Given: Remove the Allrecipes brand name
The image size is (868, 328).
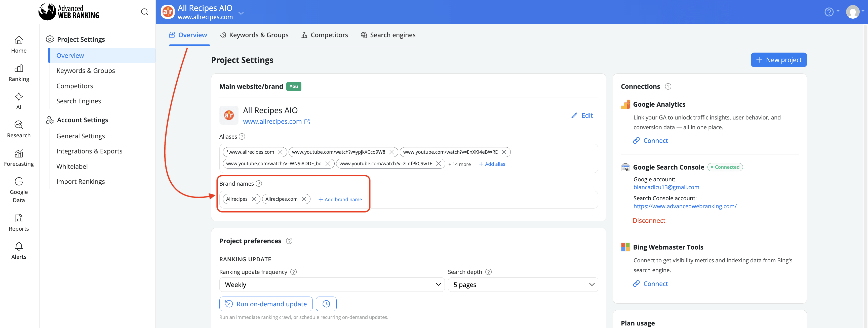Looking at the screenshot, I should [254, 199].
